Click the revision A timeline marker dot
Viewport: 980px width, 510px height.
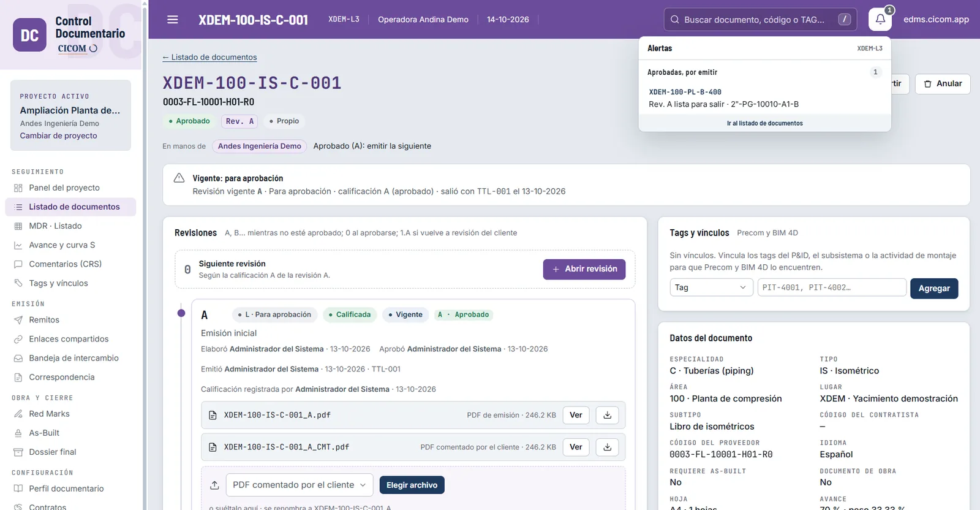click(x=181, y=313)
